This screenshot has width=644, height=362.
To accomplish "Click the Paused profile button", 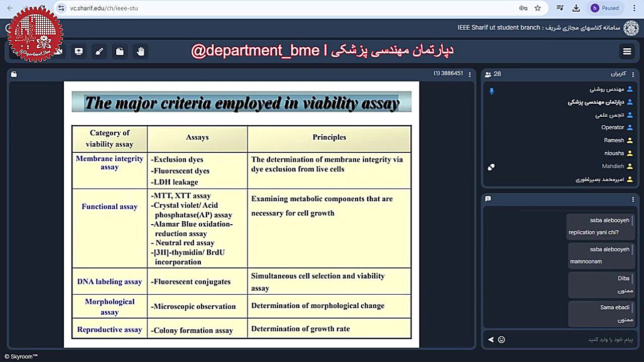I will click(605, 8).
